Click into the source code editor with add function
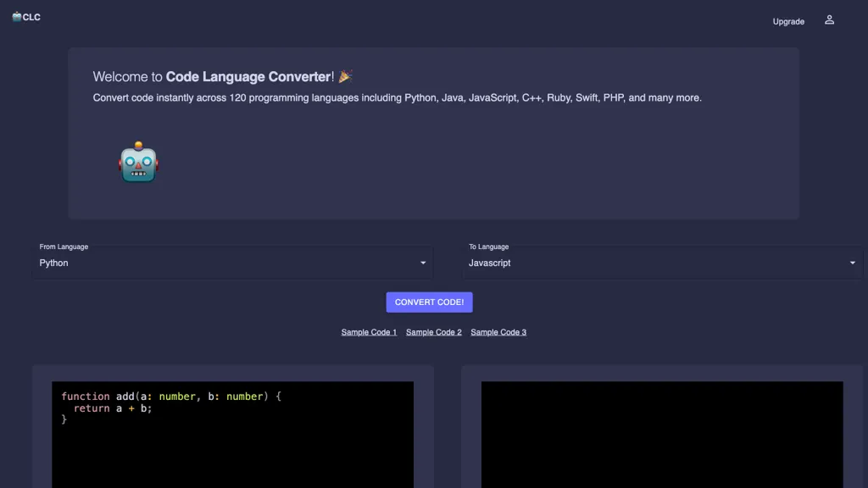This screenshot has width=868, height=488. coord(232,435)
